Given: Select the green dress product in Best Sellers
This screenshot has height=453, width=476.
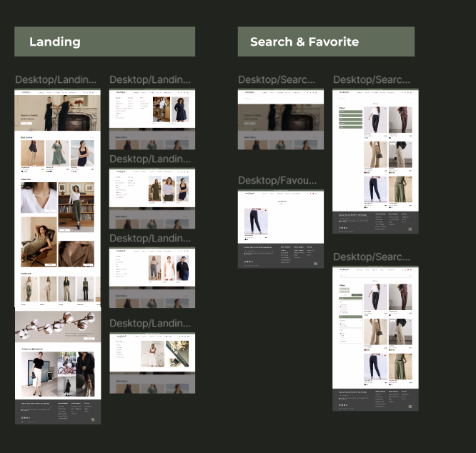Looking at the screenshot, I should (x=57, y=153).
